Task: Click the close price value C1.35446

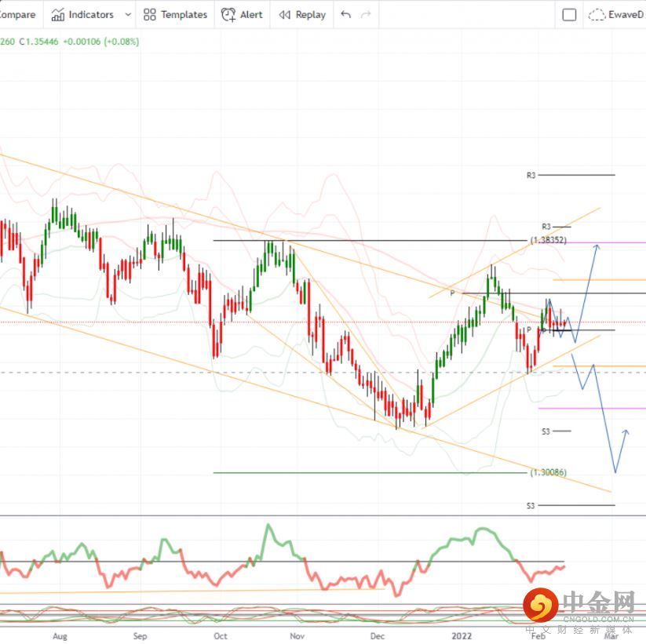Action: click(38, 42)
